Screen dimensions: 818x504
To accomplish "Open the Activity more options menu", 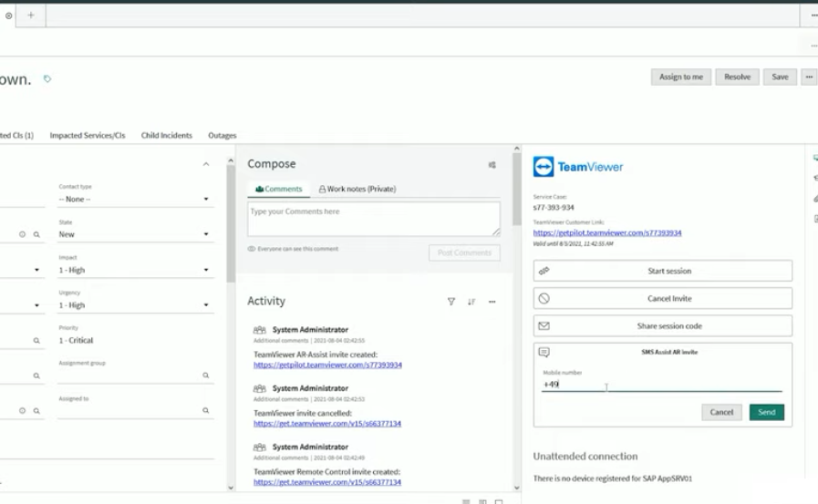I will pos(492,302).
